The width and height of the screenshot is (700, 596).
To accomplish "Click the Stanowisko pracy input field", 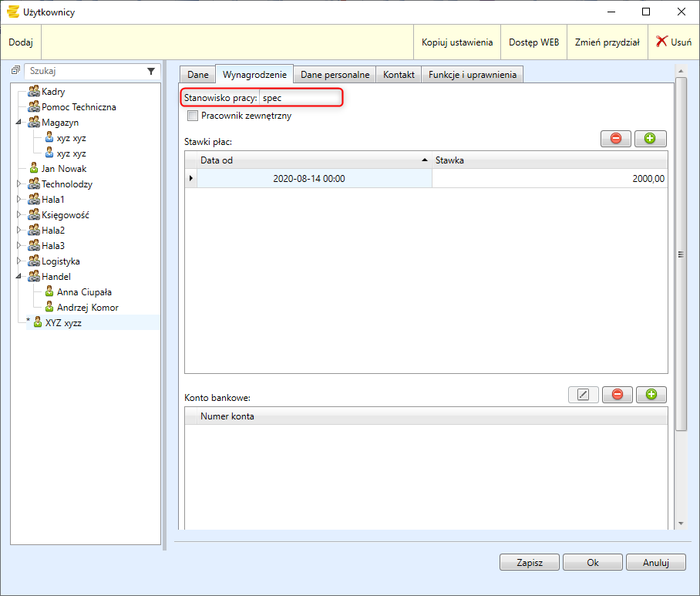I will [x=299, y=99].
